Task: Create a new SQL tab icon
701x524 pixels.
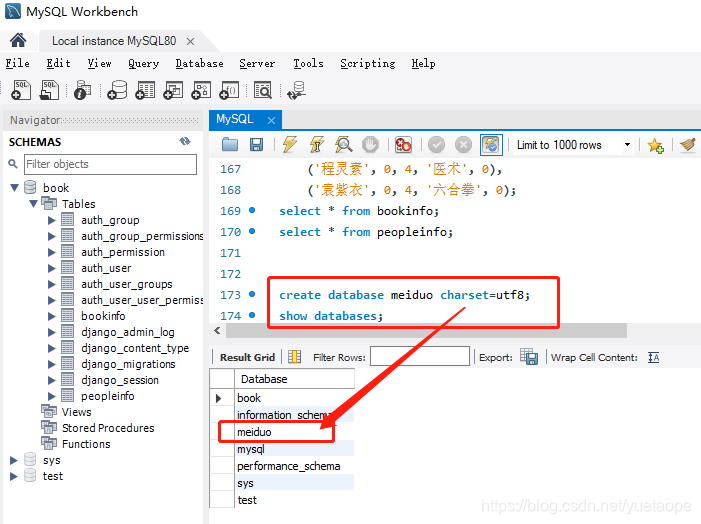Action: click(21, 90)
